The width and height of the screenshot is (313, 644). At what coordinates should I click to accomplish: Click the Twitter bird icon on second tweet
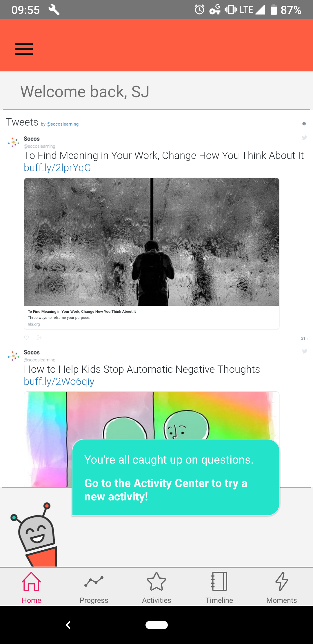(x=304, y=351)
